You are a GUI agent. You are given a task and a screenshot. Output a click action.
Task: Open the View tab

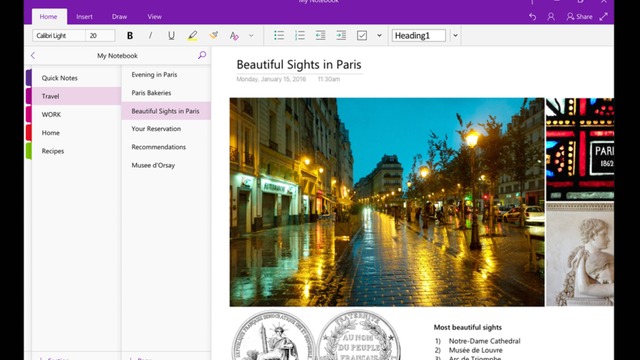154,17
